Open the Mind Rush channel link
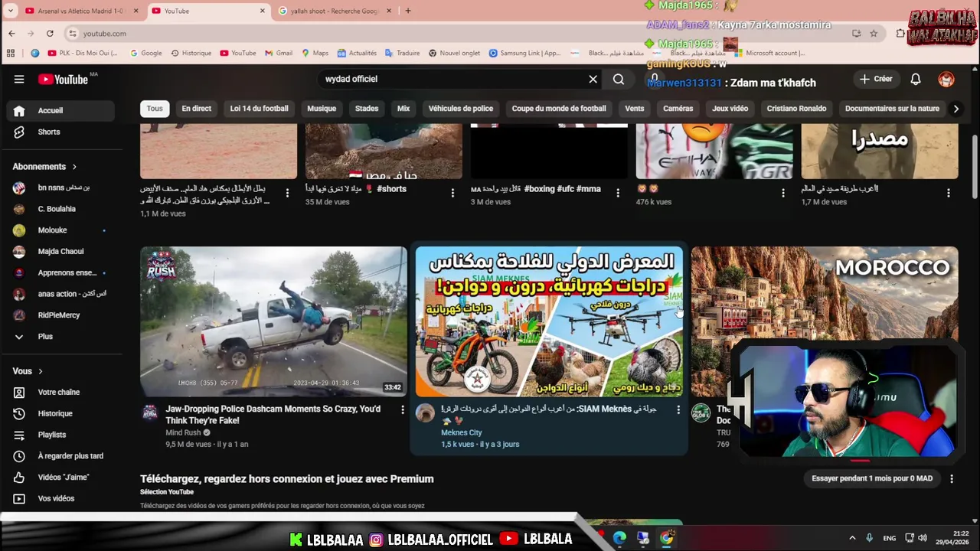Image resolution: width=980 pixels, height=551 pixels. point(183,432)
